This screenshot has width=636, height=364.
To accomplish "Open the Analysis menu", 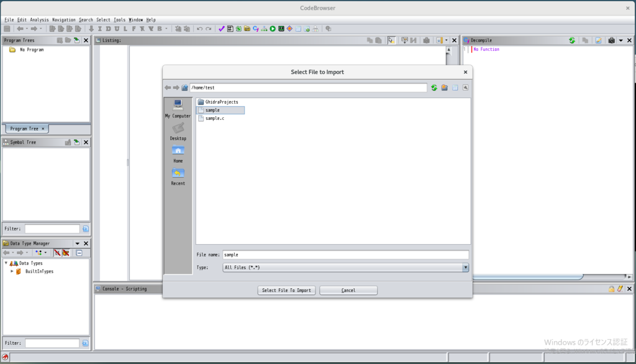I will pyautogui.click(x=39, y=19).
